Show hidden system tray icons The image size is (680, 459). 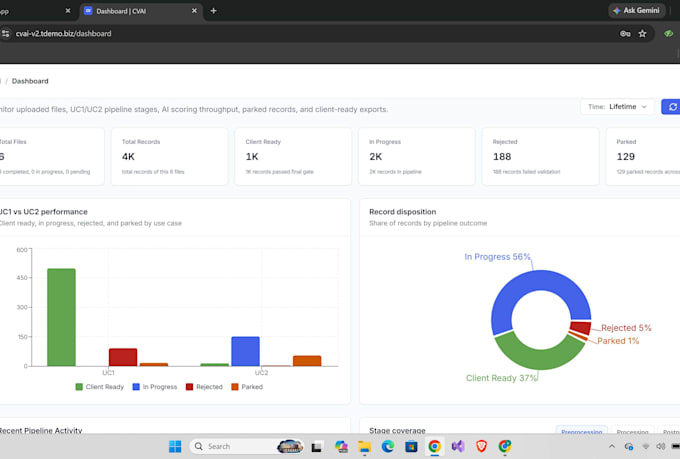(x=611, y=446)
